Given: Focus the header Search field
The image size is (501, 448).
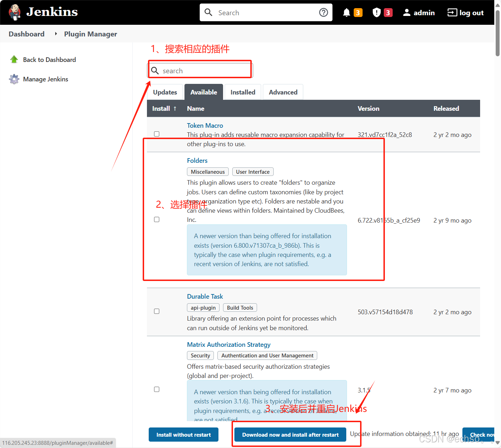Looking at the screenshot, I should click(x=266, y=13).
